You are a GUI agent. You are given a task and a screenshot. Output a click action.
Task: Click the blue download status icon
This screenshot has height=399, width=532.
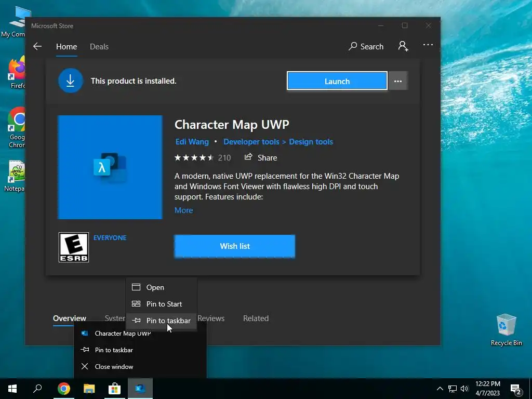(x=71, y=81)
